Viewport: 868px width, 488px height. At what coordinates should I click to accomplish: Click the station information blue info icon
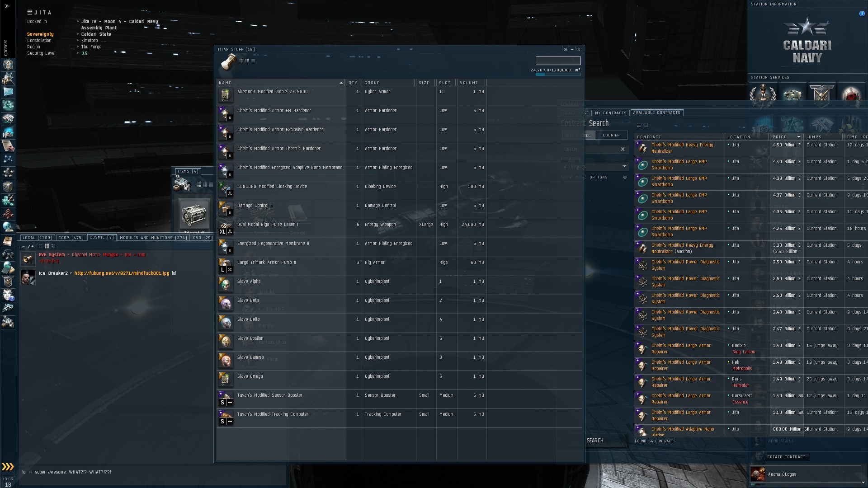pyautogui.click(x=862, y=14)
